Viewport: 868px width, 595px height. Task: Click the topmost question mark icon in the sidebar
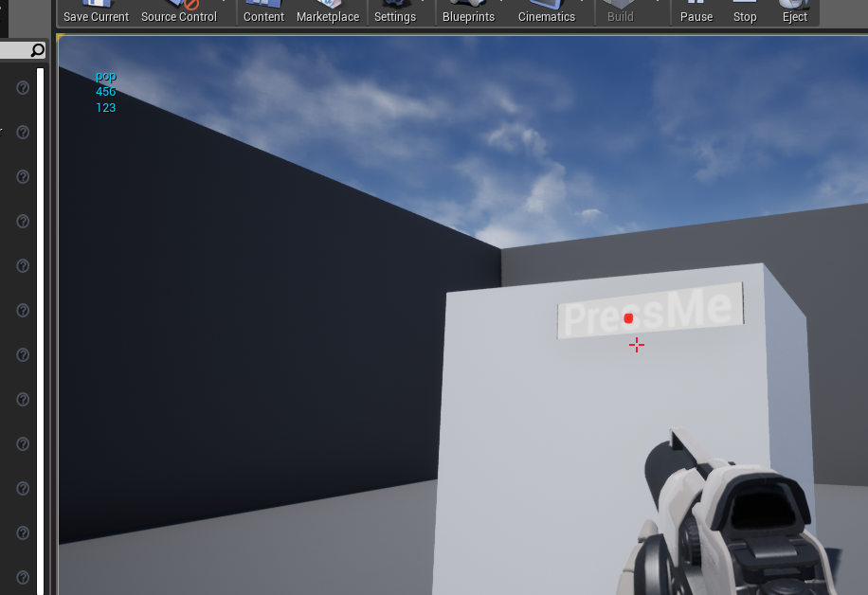click(21, 87)
